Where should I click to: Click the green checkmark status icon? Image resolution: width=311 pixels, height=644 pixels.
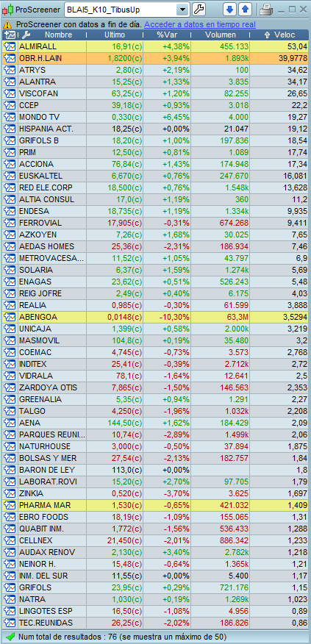(11, 636)
